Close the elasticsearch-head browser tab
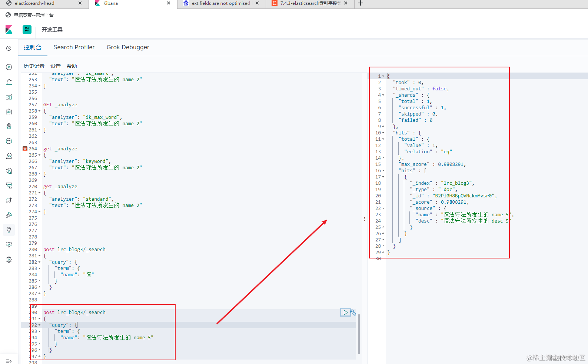 click(80, 3)
